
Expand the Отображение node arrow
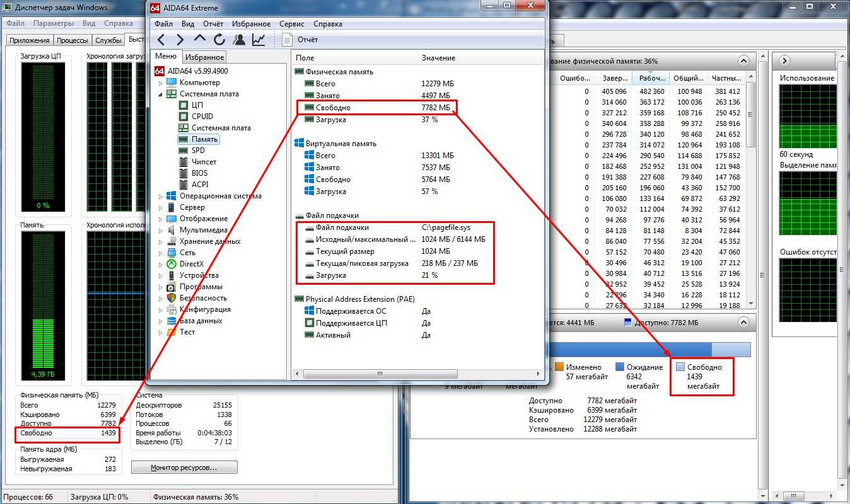point(160,219)
